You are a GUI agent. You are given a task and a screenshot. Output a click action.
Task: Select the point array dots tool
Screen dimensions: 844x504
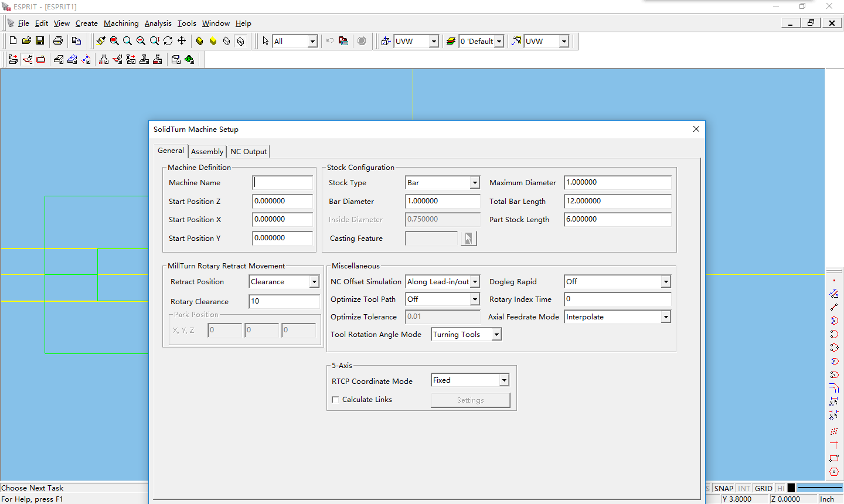click(x=834, y=431)
